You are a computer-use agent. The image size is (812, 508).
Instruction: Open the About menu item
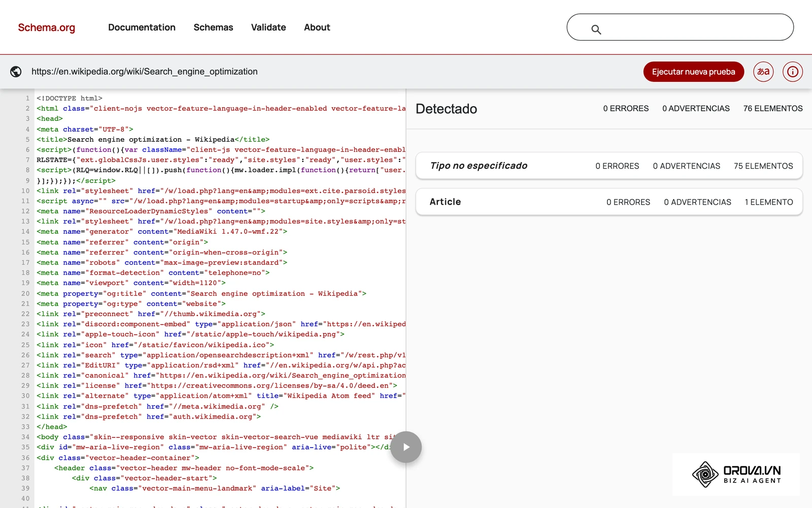pyautogui.click(x=317, y=27)
